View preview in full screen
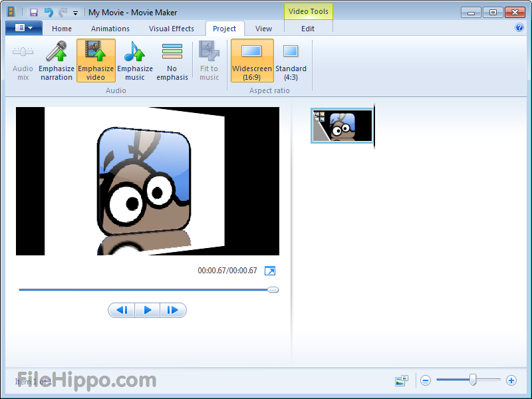Image resolution: width=532 pixels, height=399 pixels. (270, 271)
